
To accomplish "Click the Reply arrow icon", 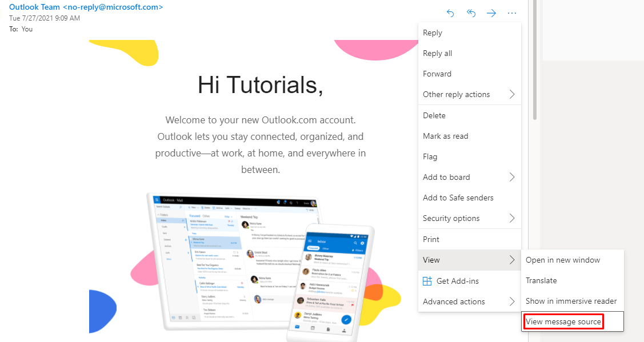I will pos(450,13).
